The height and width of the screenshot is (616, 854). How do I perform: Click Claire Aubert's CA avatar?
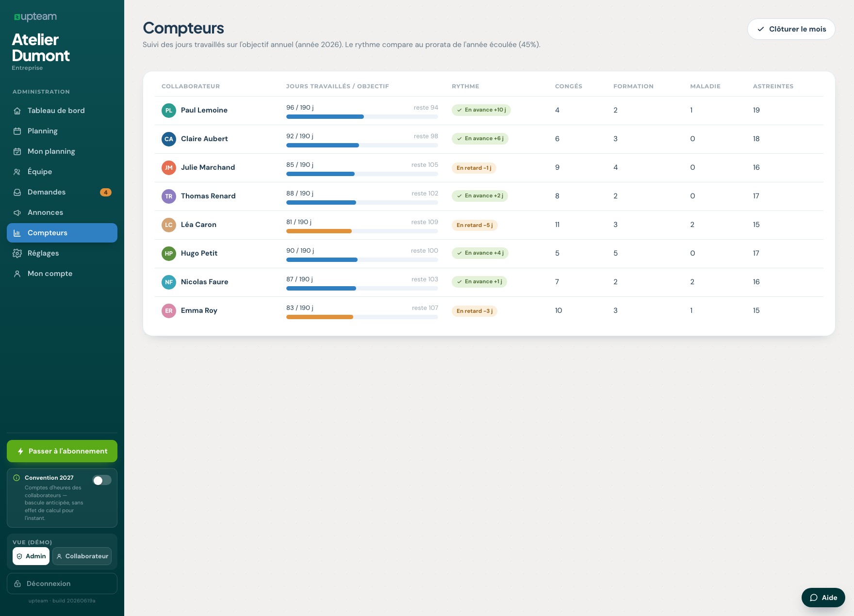point(169,139)
